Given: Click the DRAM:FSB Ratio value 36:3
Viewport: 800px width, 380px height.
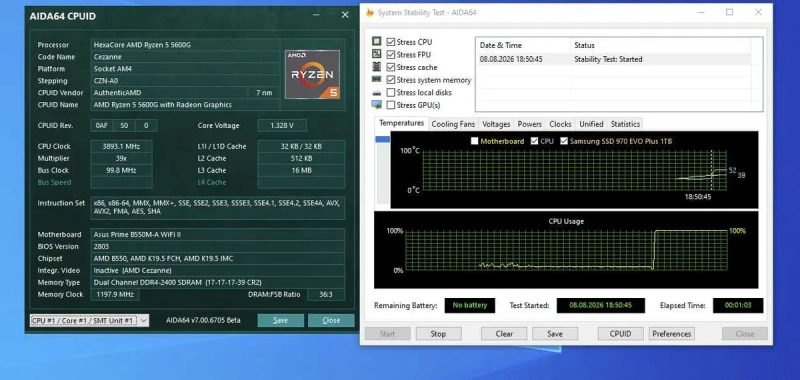Looking at the screenshot, I should (x=326, y=294).
